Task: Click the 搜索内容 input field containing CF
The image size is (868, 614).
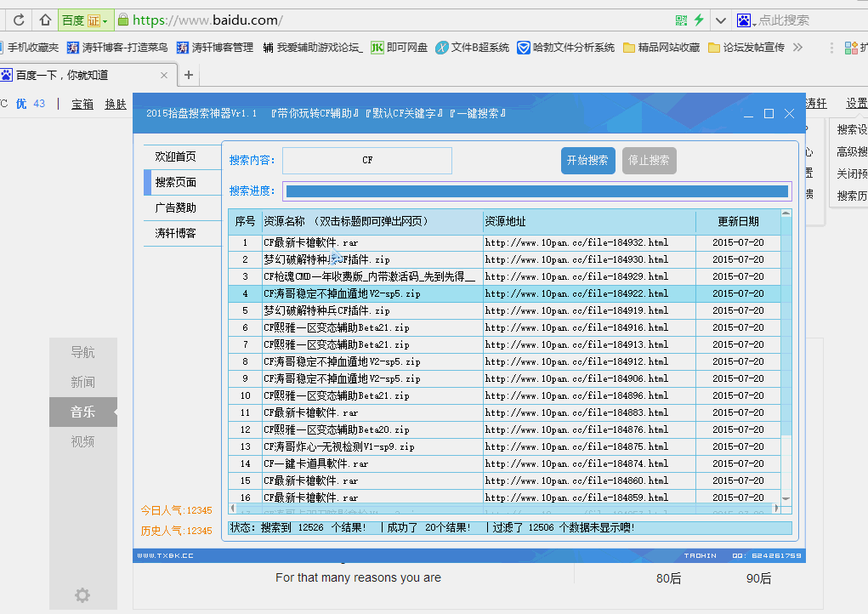Action: pyautogui.click(x=367, y=160)
